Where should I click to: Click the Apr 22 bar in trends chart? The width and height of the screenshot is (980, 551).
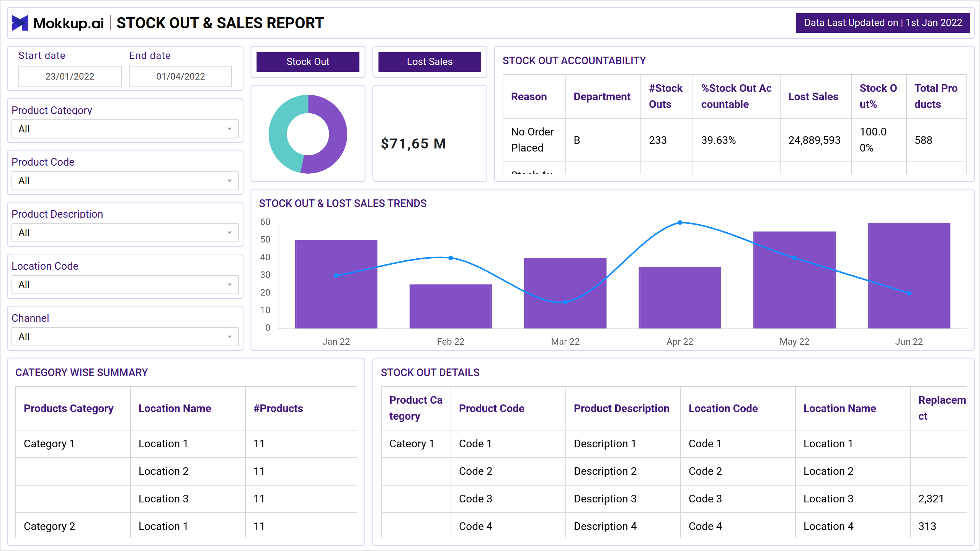(680, 297)
